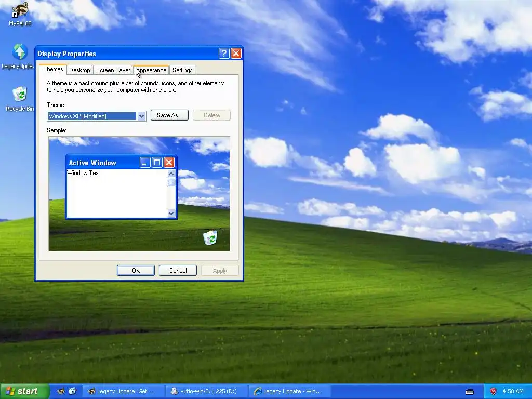Click the Recycle Bin in the sample preview

coord(210,237)
